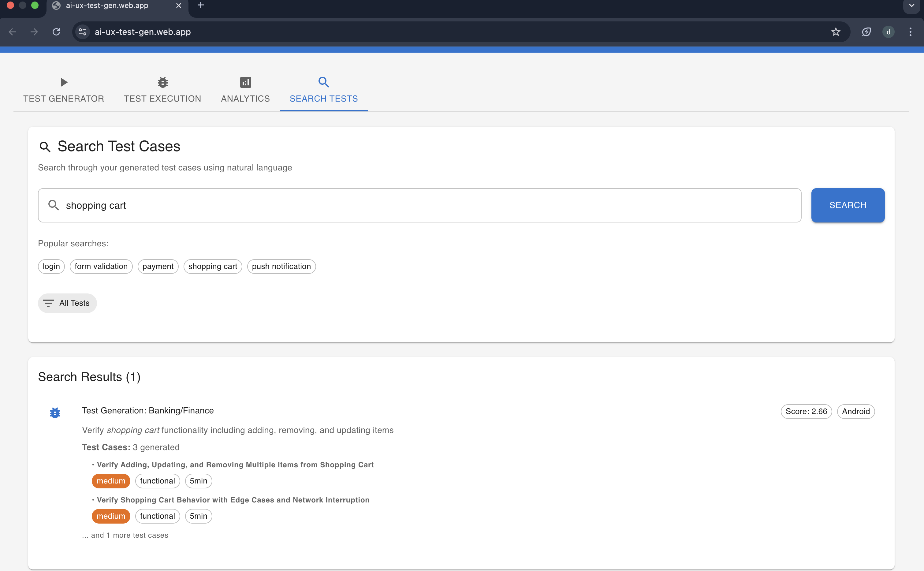
Task: Click the Test Generation: Banking/Finance result title
Action: coord(148,410)
